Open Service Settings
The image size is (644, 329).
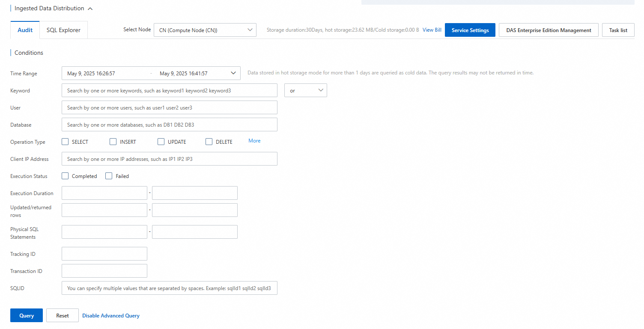tap(470, 30)
